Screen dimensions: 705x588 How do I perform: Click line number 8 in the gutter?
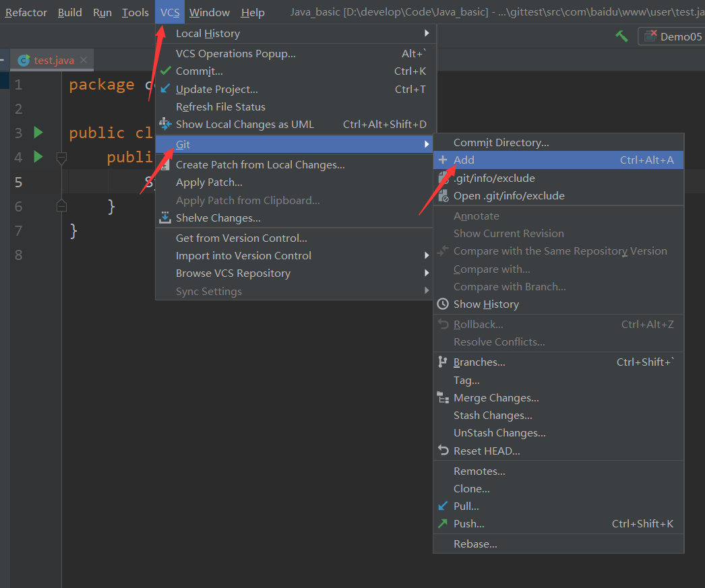[x=18, y=255]
